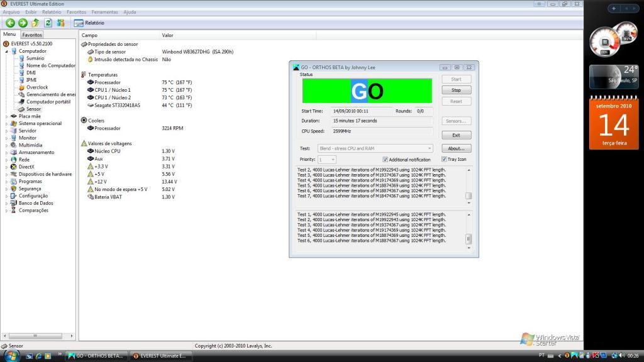Screen dimensions: 644x362
Task: Click the Sensor icon in tree
Action: click(22, 109)
